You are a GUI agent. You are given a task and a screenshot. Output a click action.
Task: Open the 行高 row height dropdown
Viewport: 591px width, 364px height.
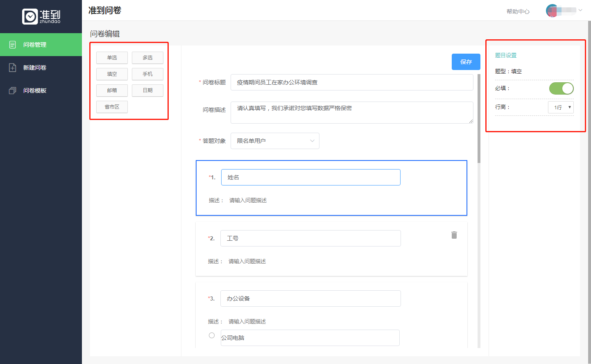[561, 107]
